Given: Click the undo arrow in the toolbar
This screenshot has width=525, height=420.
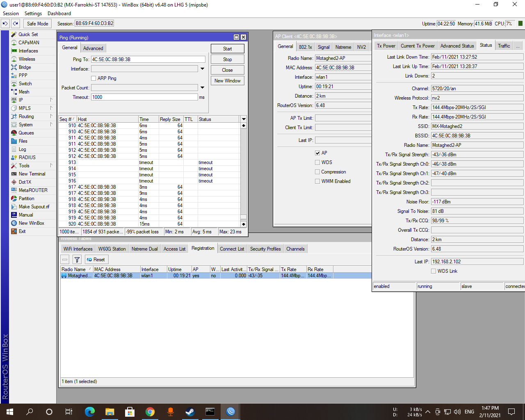Looking at the screenshot, I should tap(5, 23).
